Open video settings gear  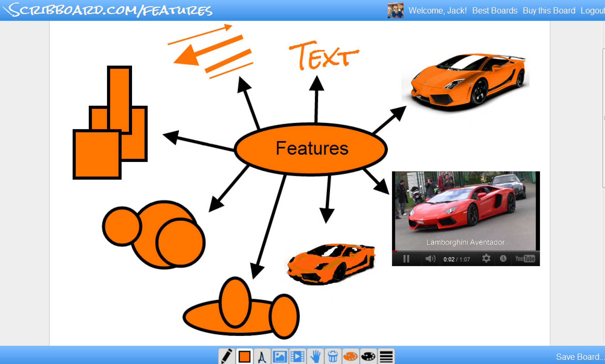[486, 259]
